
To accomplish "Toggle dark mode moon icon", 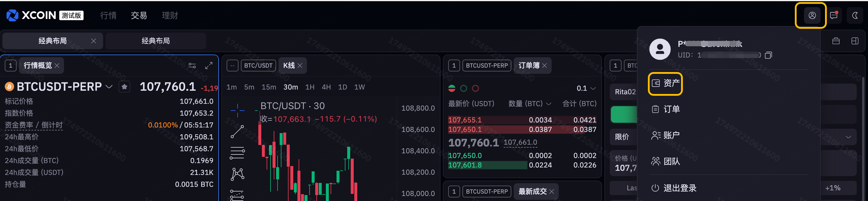I will (x=855, y=15).
